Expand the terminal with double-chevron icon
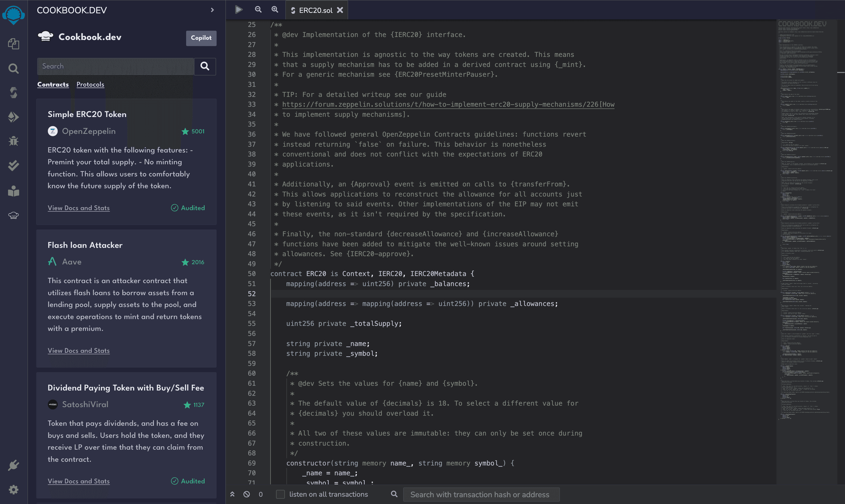 [x=232, y=494]
